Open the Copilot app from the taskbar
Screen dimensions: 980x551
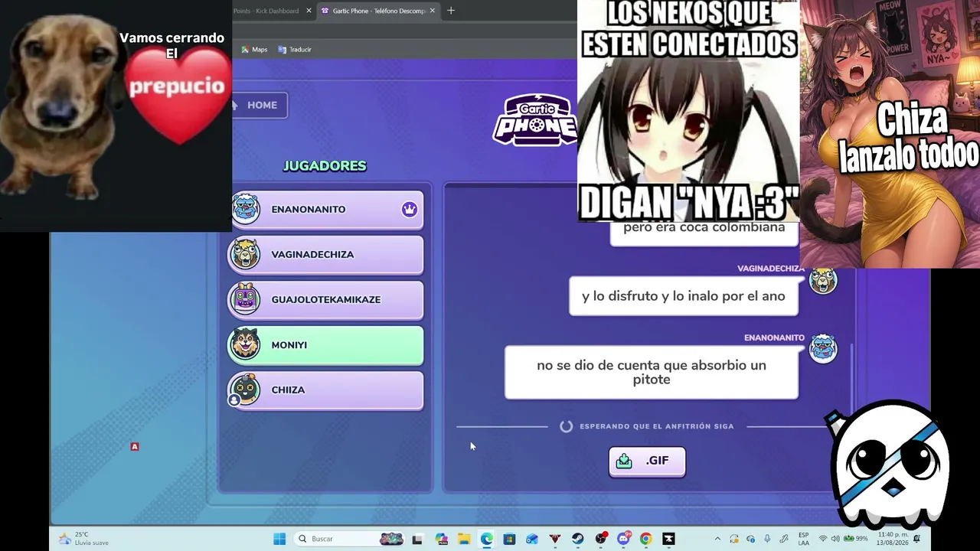tap(441, 539)
